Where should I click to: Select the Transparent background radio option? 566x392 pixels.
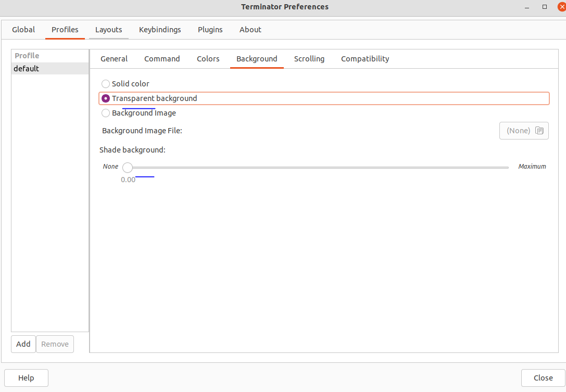coord(105,98)
